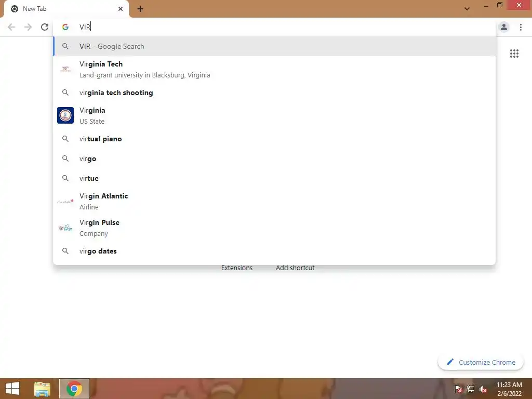The width and height of the screenshot is (532, 399).
Task: Open the Chrome three-dot menu
Action: [521, 27]
